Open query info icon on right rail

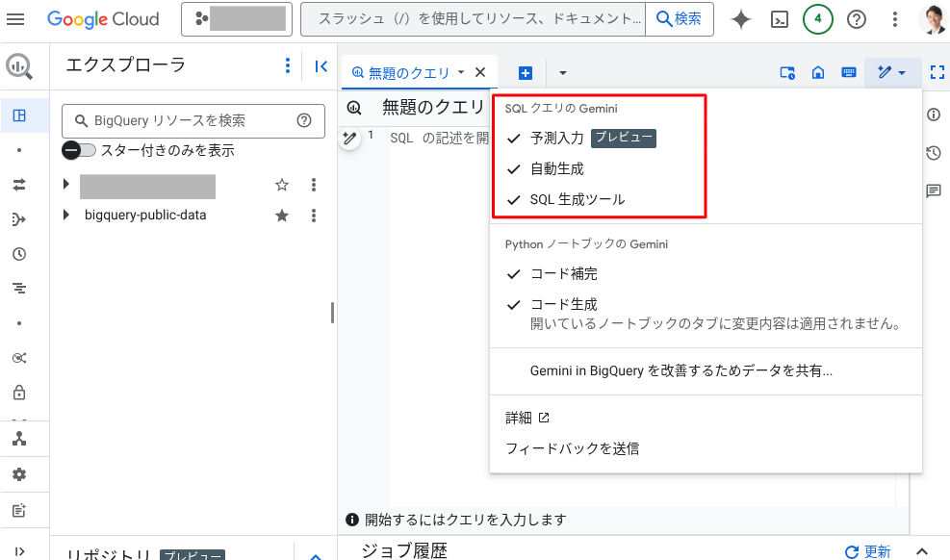934,115
